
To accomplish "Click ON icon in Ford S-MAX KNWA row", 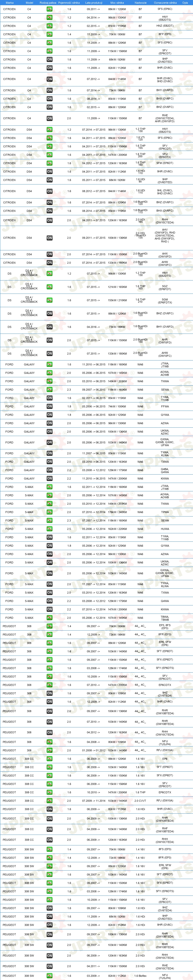I will (x=49, y=609).
